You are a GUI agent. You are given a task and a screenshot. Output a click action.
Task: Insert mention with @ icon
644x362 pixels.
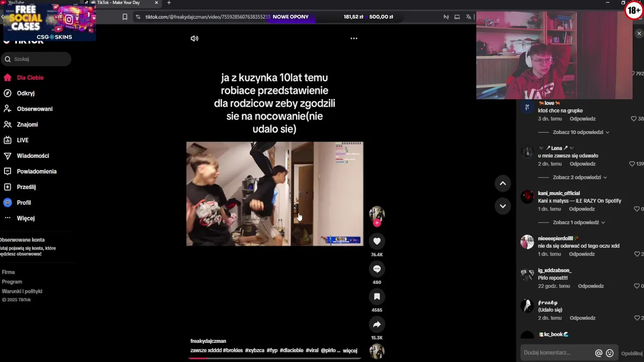click(x=599, y=353)
